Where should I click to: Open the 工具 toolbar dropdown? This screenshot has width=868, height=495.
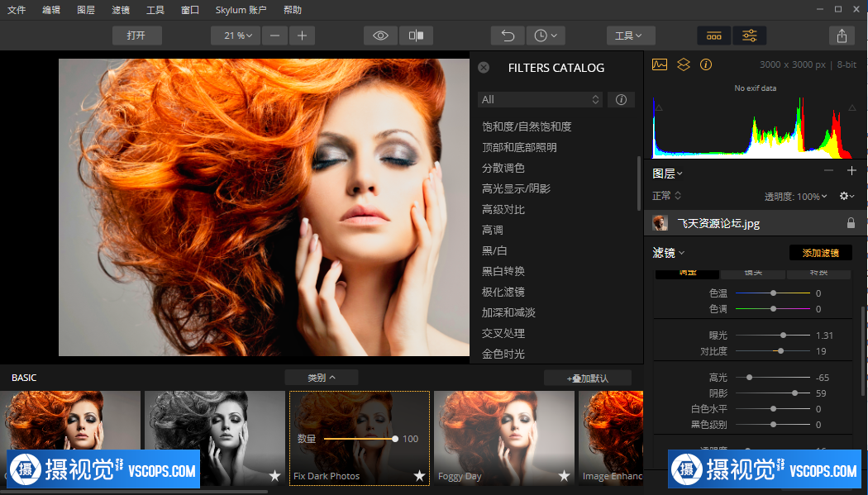click(x=631, y=36)
